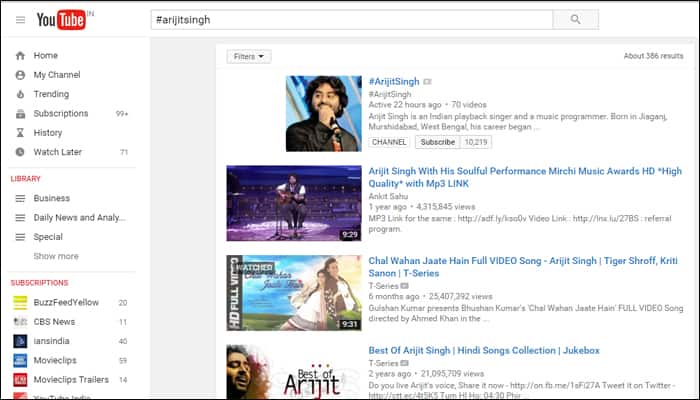Subscribe to #ArijitSingh channel
This screenshot has width=700, height=400.
438,142
